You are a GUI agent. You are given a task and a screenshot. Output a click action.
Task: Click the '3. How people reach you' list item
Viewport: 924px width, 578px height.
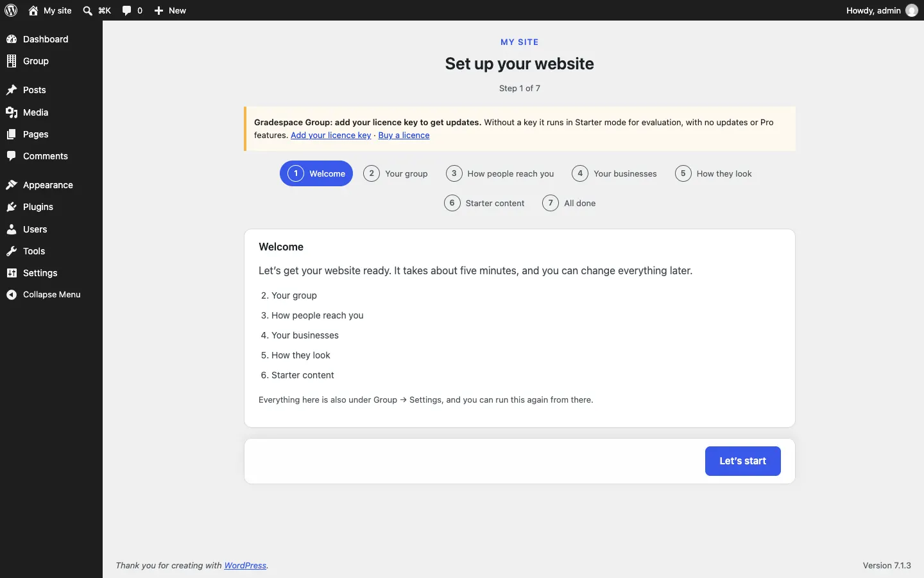pos(312,315)
